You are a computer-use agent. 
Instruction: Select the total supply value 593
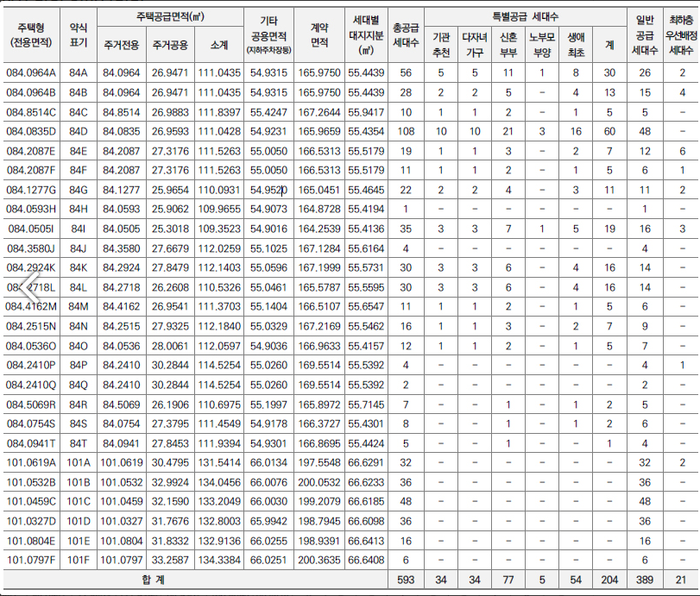tap(406, 580)
